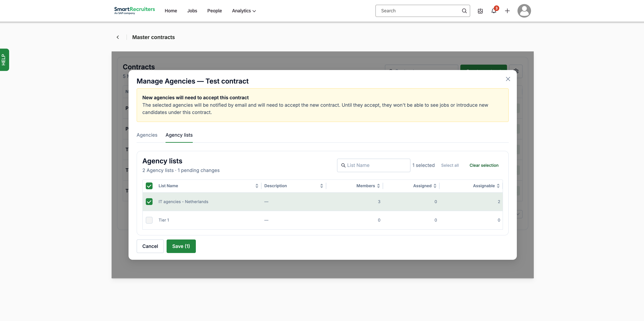Open the Home menu item
Image resolution: width=644 pixels, height=321 pixels.
(x=171, y=11)
